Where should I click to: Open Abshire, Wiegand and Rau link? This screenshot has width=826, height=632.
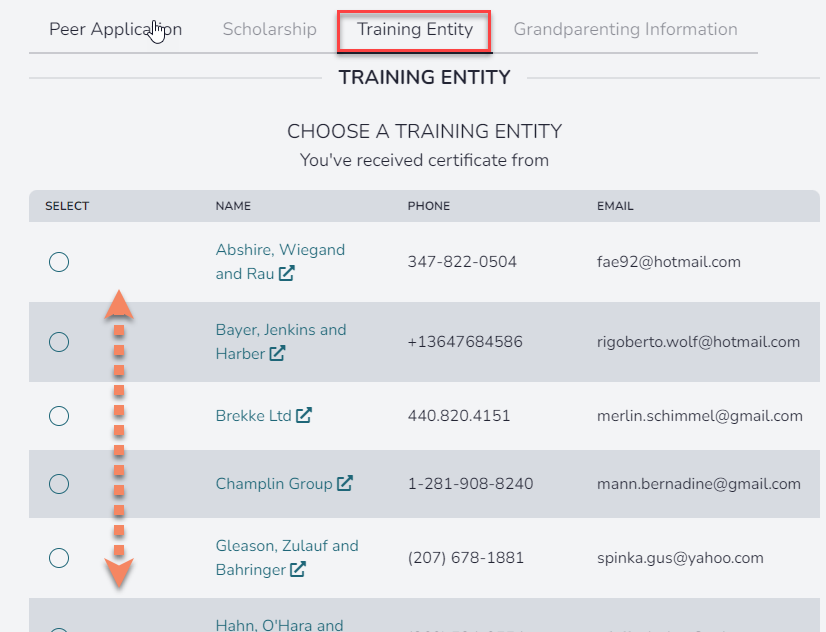point(280,262)
